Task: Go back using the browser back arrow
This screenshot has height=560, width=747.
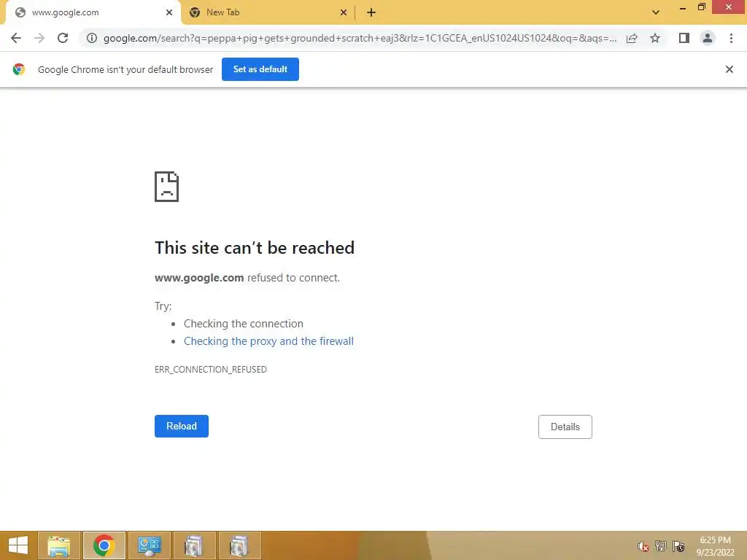Action: point(16,38)
